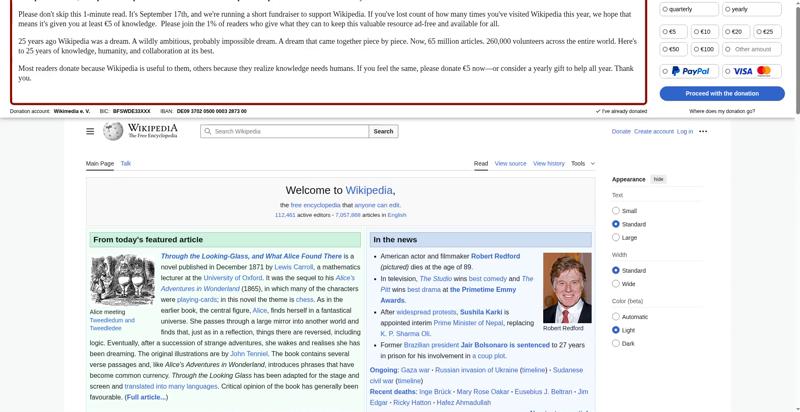Open the View history tab
Screen dimensions: 800x412
coord(548,164)
